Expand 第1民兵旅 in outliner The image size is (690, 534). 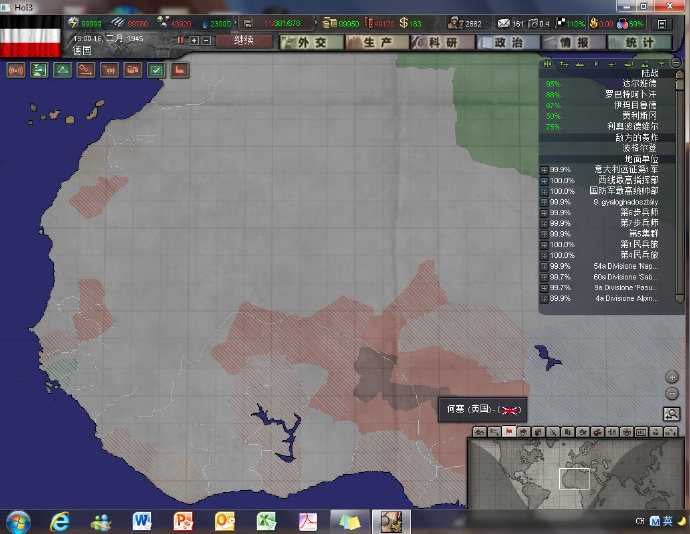544,245
